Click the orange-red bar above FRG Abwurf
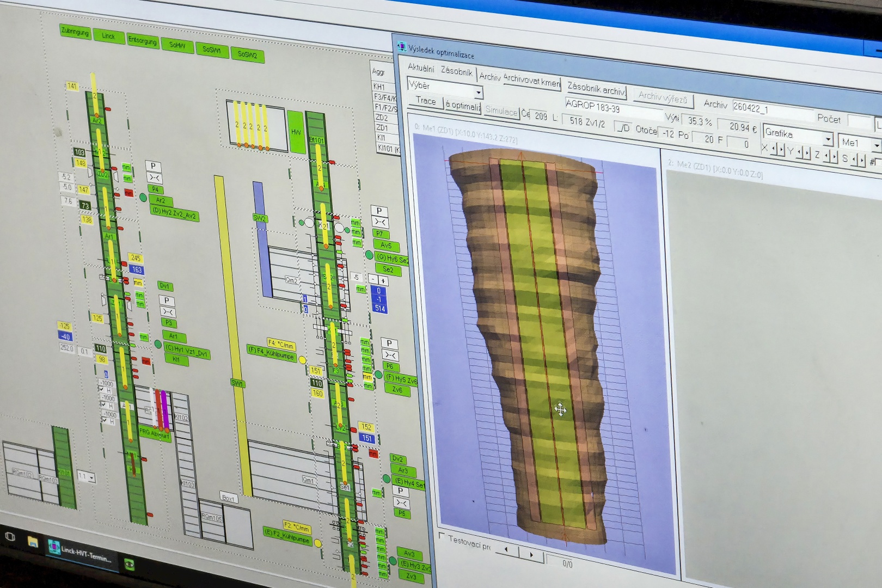882x588 pixels. [159, 409]
